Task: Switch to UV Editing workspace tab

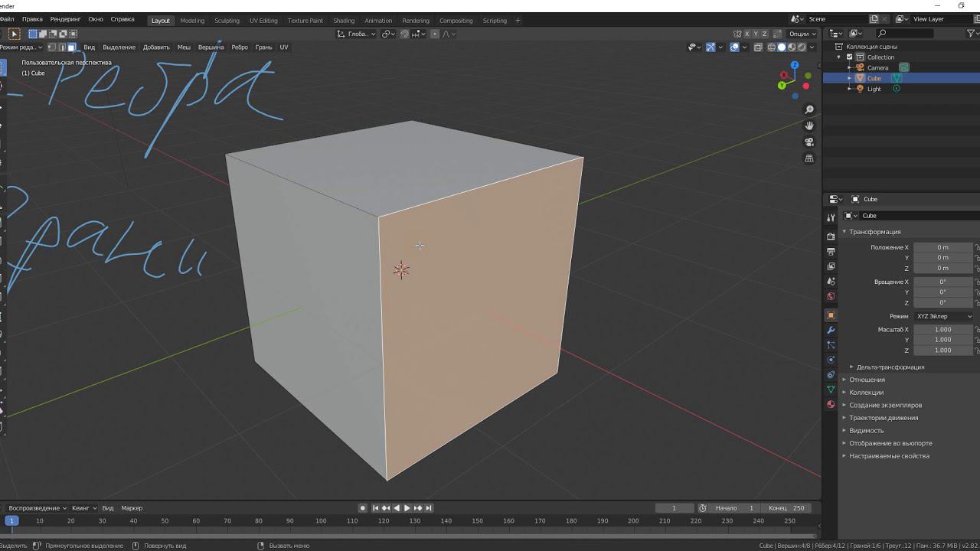Action: (x=263, y=21)
